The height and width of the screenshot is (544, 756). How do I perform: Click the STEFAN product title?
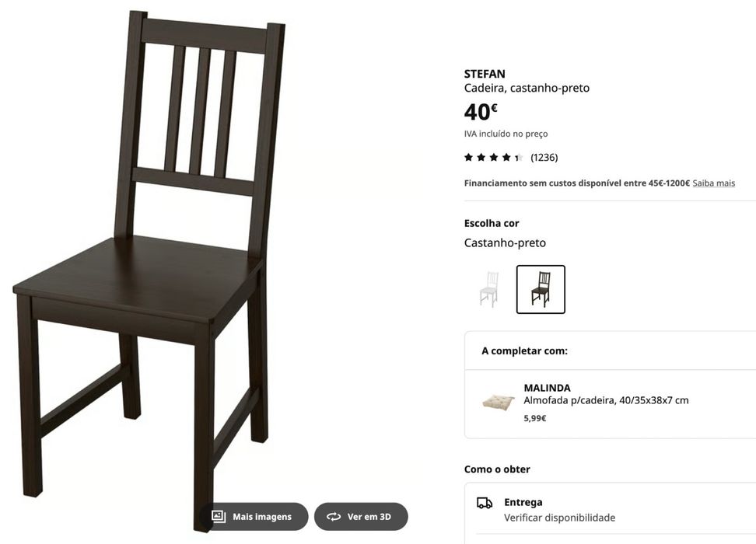(485, 74)
